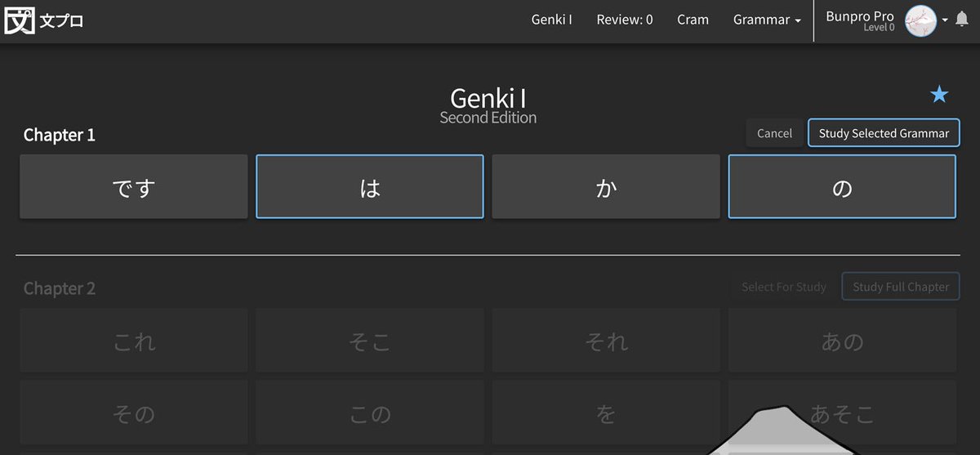Click Study Selected Grammar button

click(x=884, y=133)
